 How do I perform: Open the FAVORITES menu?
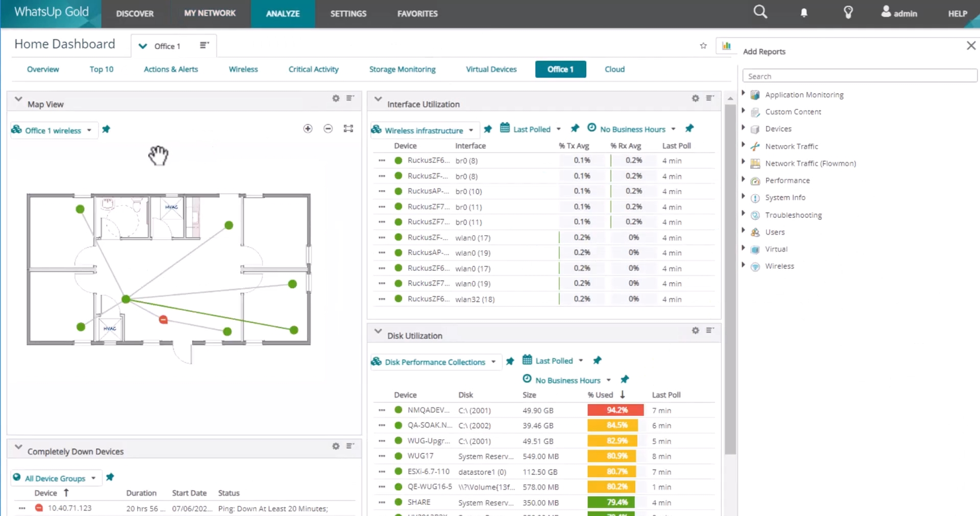tap(417, 13)
